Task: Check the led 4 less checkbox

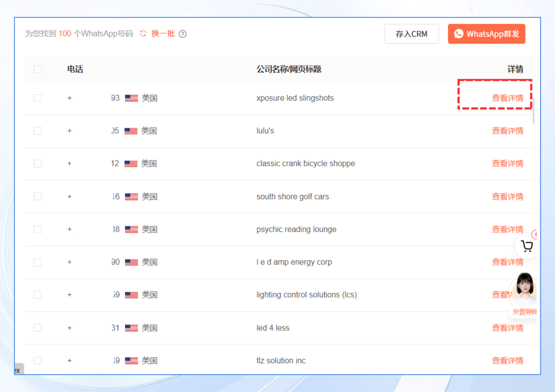Action: point(38,328)
